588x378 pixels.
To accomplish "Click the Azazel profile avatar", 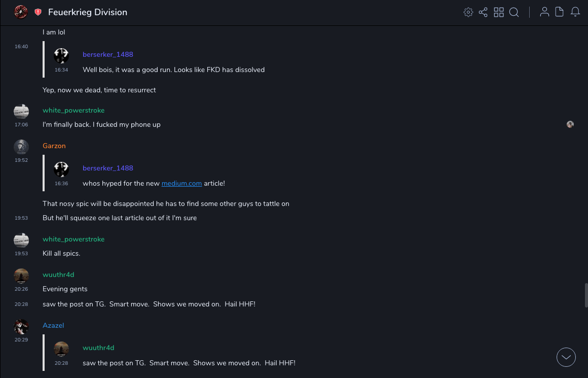I will 21,326.
